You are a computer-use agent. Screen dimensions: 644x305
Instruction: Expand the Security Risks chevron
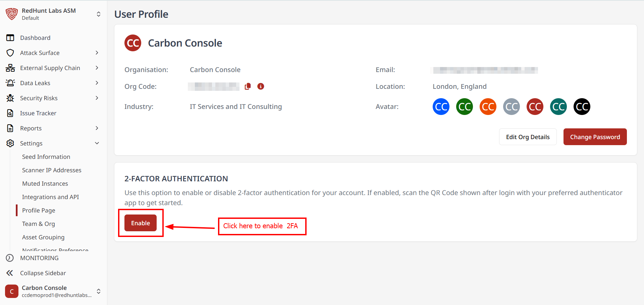(97, 98)
